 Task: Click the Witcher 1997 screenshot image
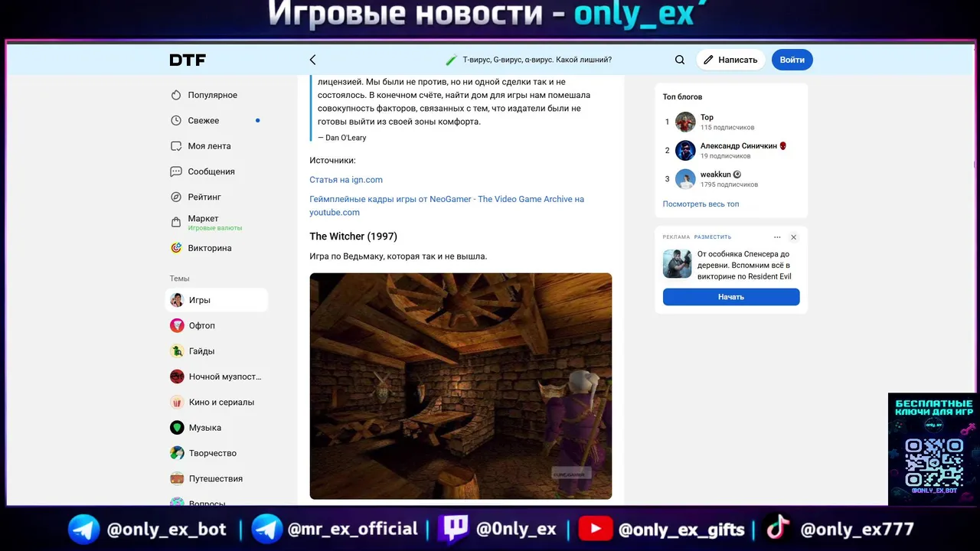[x=460, y=386]
